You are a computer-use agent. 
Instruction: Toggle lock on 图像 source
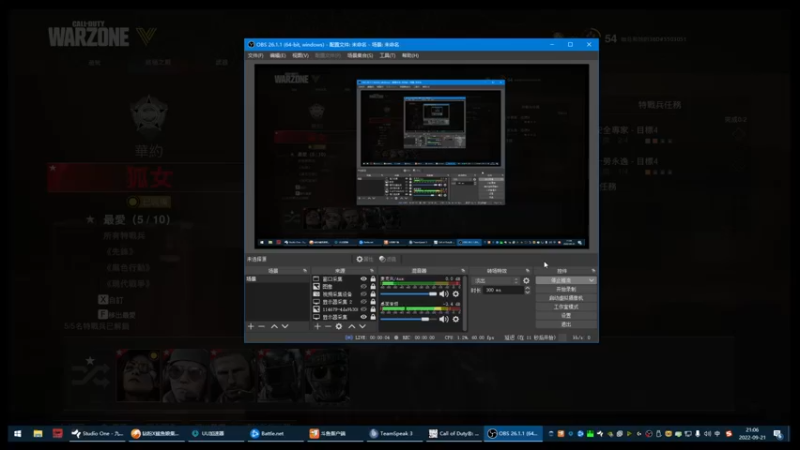pyautogui.click(x=373, y=287)
